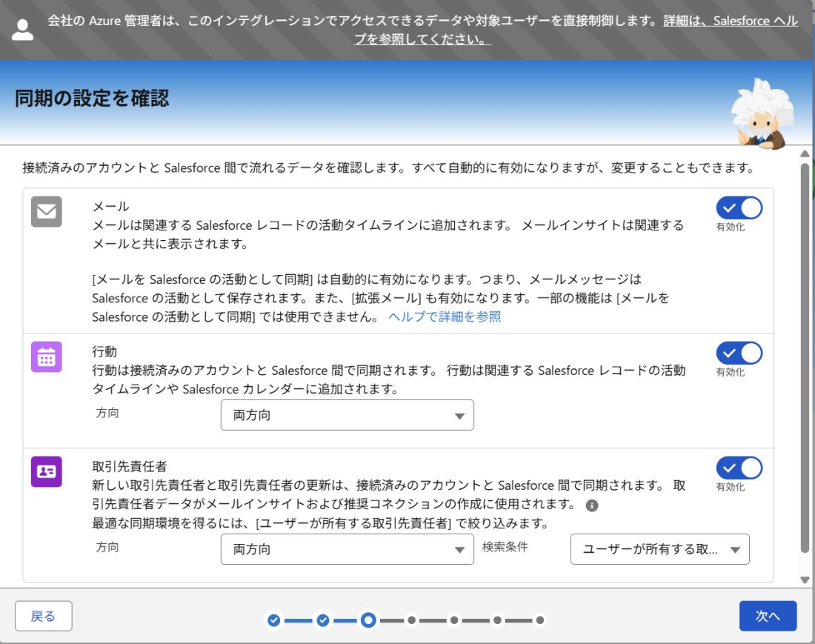Click the 有効化 label under 取引先責任者 toggle
The width and height of the screenshot is (815, 644).
731,487
